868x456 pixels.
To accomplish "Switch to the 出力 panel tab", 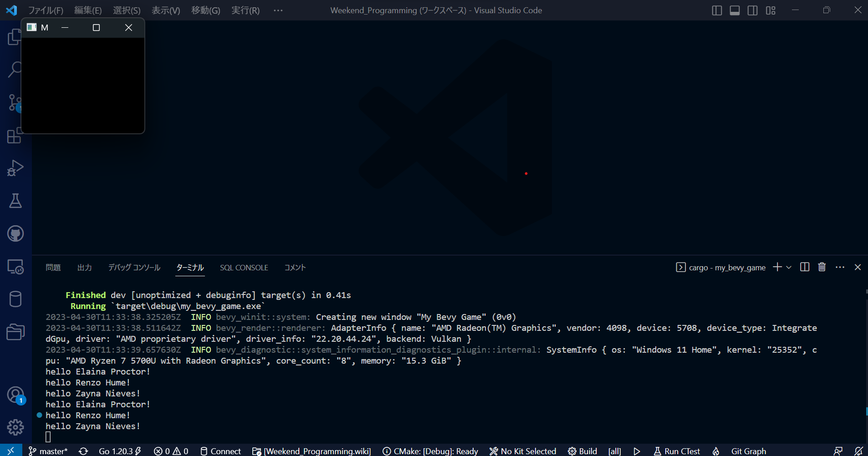I will 85,268.
